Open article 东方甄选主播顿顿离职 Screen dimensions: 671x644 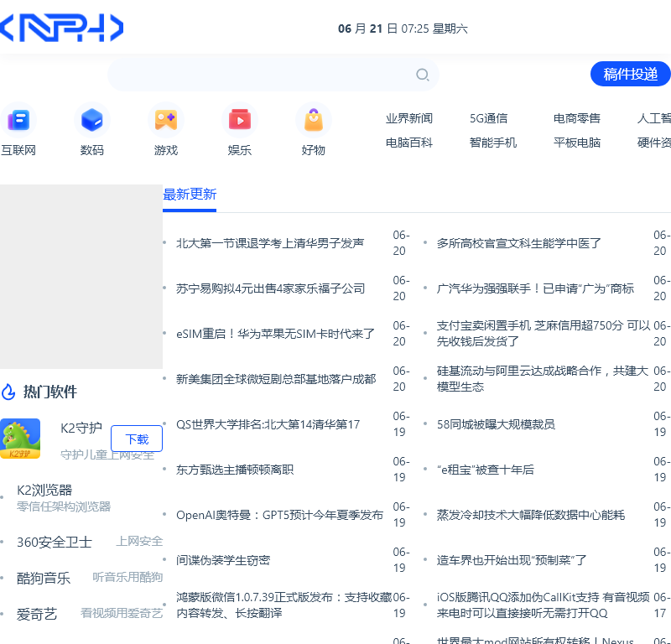tap(235, 470)
